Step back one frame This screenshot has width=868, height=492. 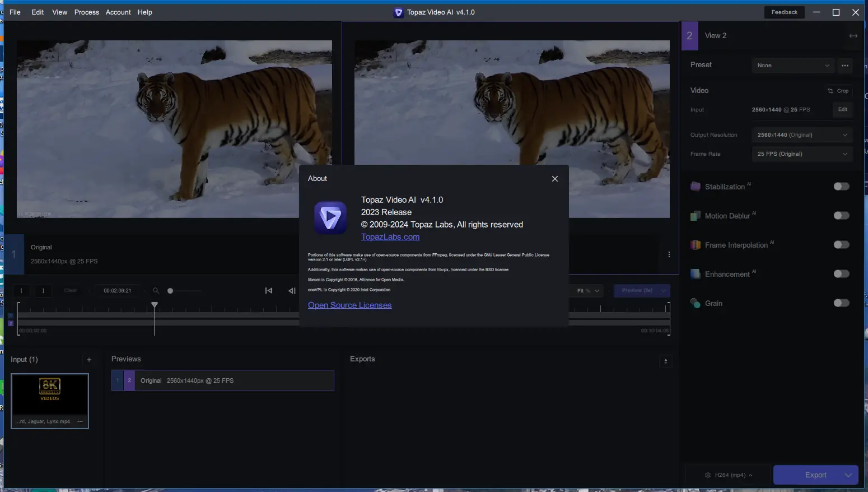(x=292, y=291)
